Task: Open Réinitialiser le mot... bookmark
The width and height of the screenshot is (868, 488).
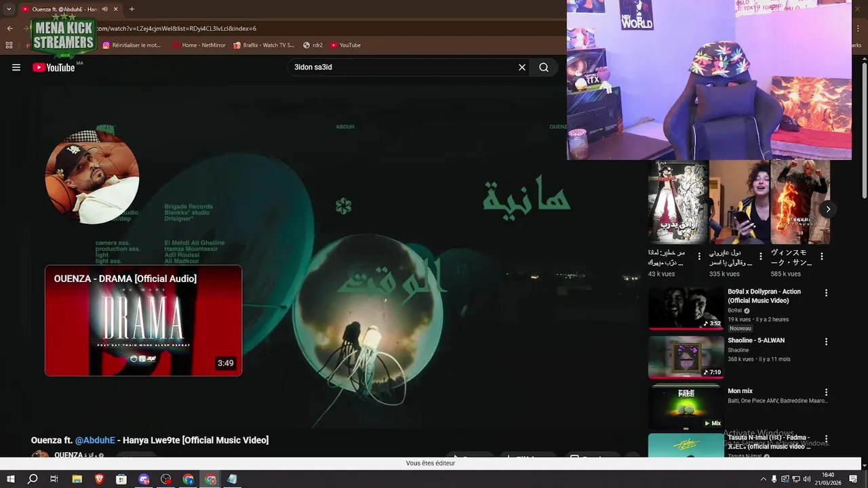Action: click(132, 45)
